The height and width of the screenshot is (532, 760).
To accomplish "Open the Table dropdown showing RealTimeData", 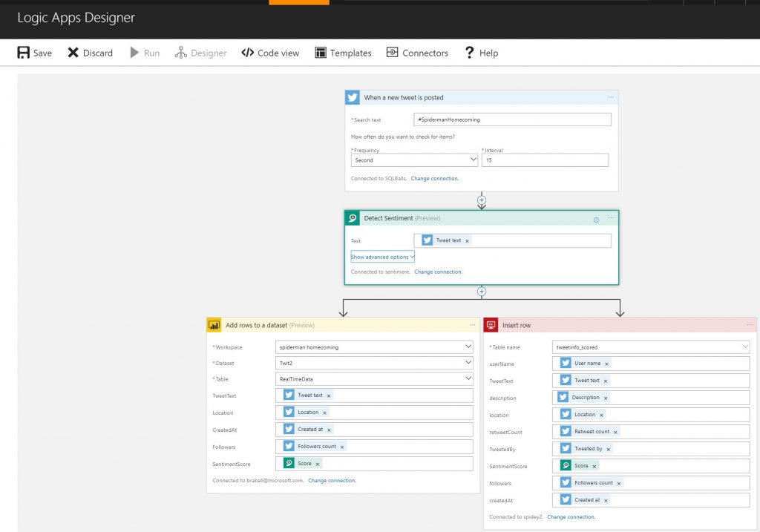I will point(374,379).
